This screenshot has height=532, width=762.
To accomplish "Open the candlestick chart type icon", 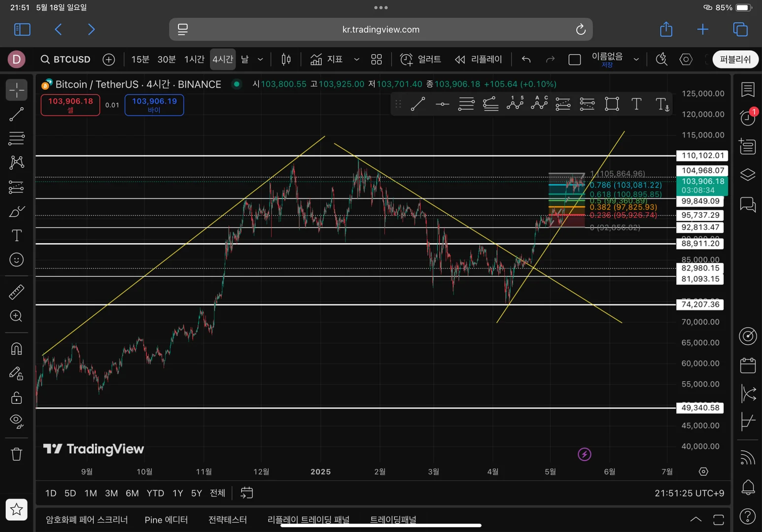I will pos(286,60).
